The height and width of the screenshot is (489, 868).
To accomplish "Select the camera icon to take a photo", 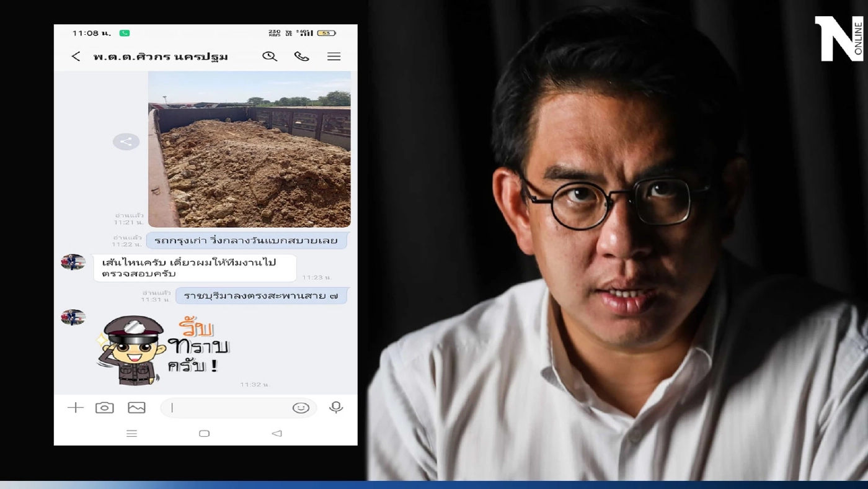I will 105,407.
